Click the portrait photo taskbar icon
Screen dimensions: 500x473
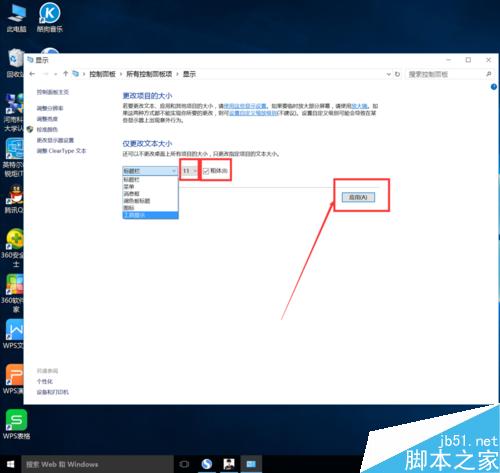(229, 464)
